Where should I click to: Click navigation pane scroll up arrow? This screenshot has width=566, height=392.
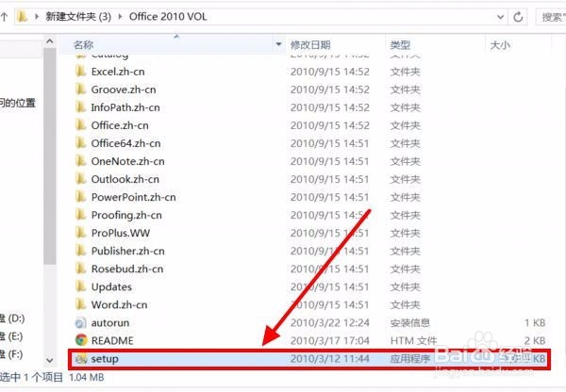pyautogui.click(x=50, y=41)
